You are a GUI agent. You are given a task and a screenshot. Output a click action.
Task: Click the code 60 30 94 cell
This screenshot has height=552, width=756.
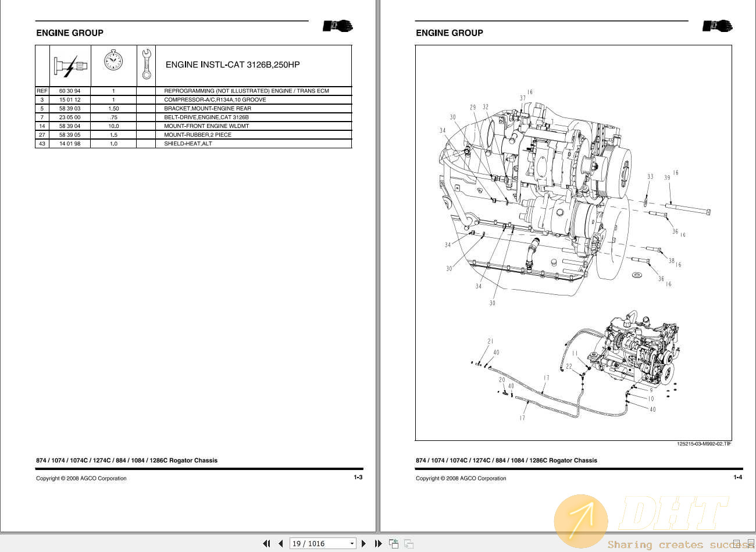tap(70, 91)
